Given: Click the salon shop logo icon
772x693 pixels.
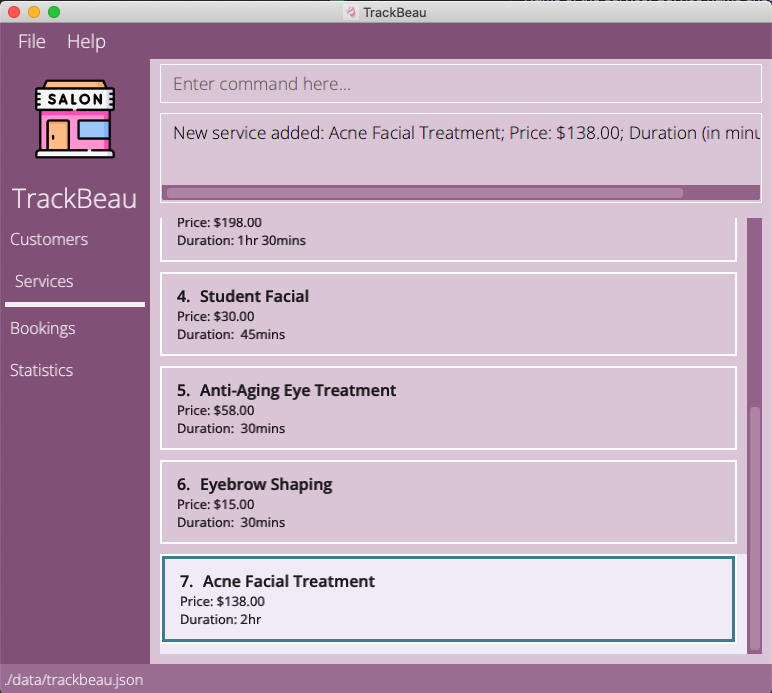Looking at the screenshot, I should [x=75, y=119].
